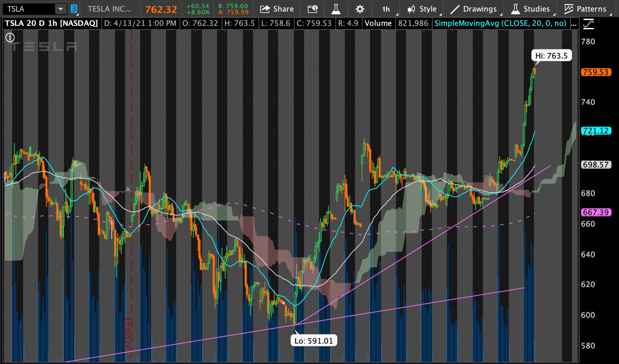Click the company profile info icon
Viewport: 619px width, 364px height.
point(313,9)
